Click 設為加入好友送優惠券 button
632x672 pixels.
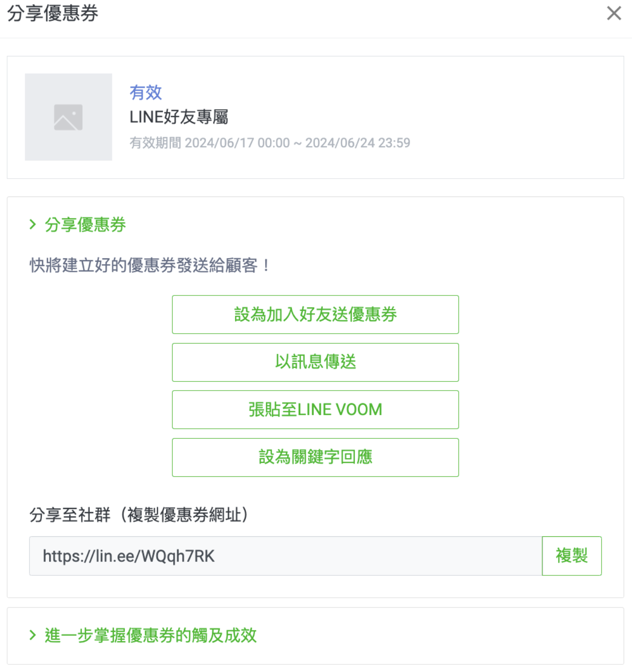click(315, 314)
